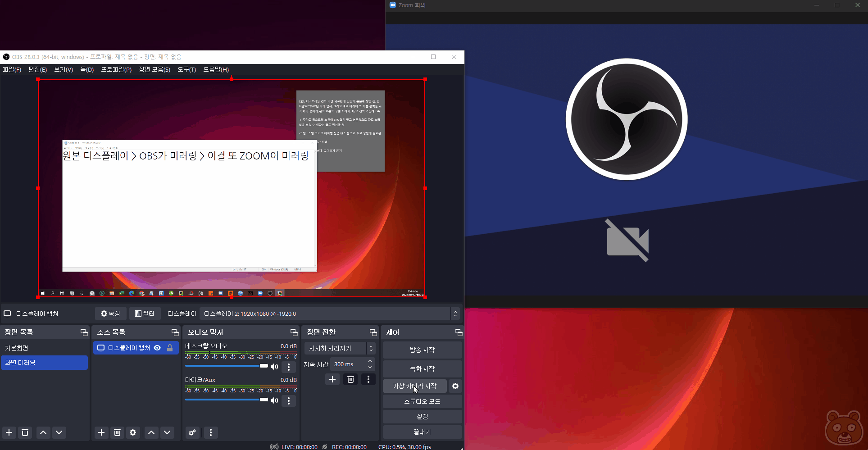The width and height of the screenshot is (868, 450).
Task: Add a new scene transition
Action: pos(332,379)
